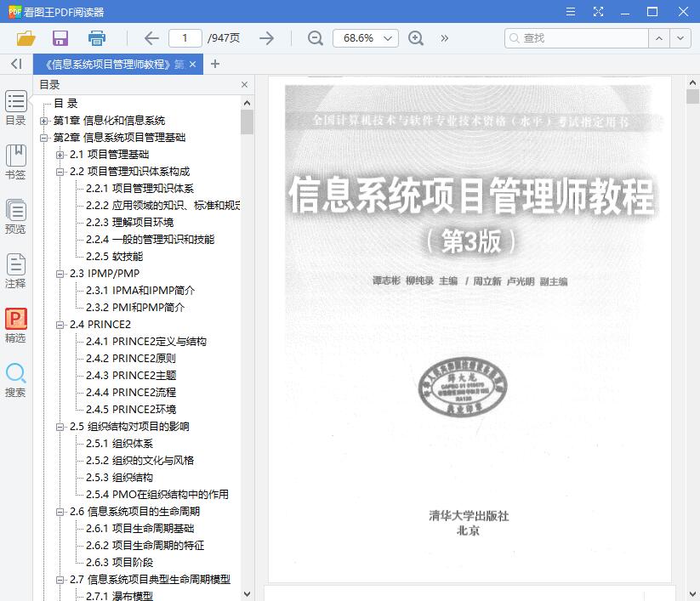Image resolution: width=700 pixels, height=601 pixels.
Task: Jump to 2.6.1 项目生命周期基础
Action: click(139, 528)
